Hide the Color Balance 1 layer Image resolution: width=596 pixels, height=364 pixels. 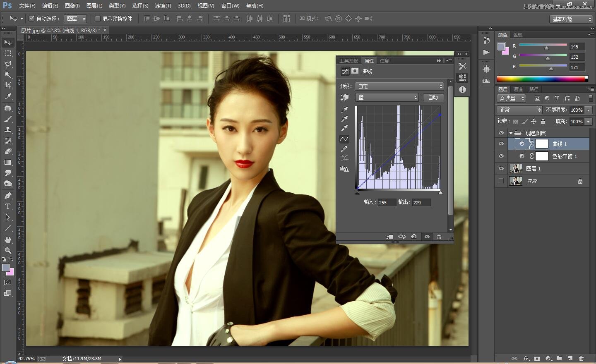click(501, 156)
